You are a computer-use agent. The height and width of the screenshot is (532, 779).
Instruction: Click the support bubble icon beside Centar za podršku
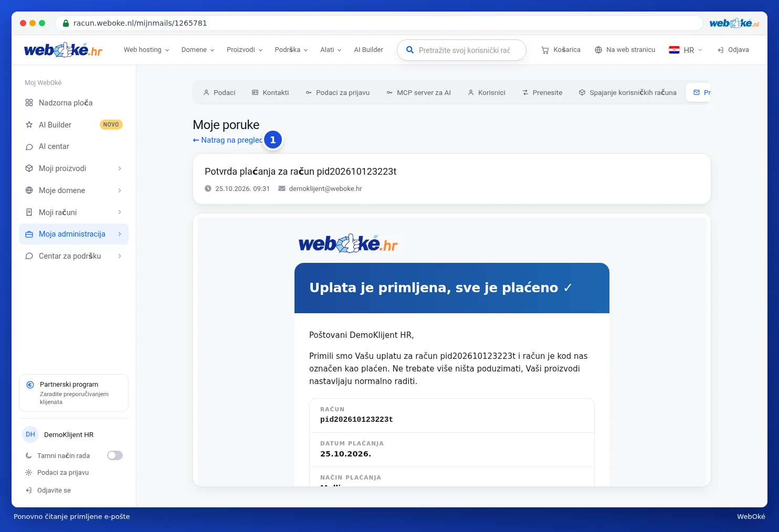29,256
